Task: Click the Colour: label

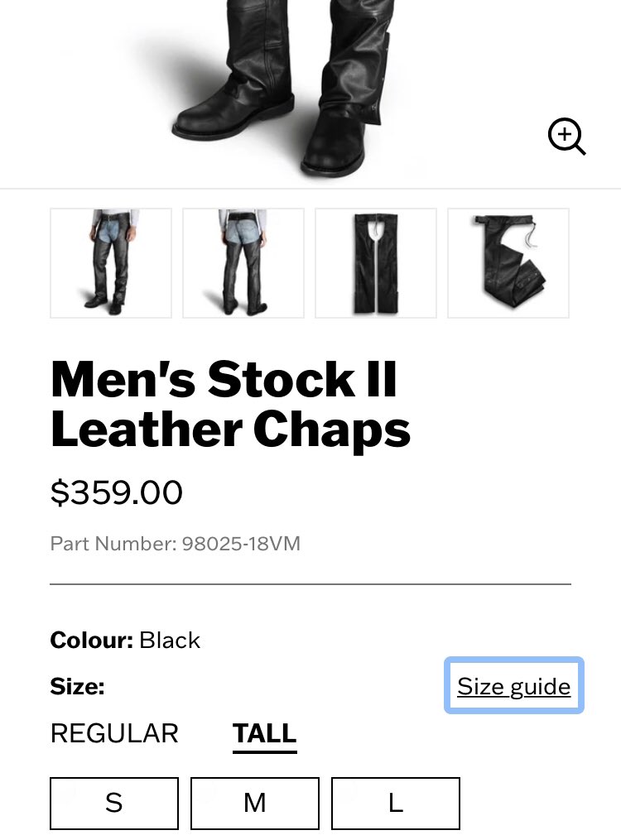Action: tap(92, 640)
